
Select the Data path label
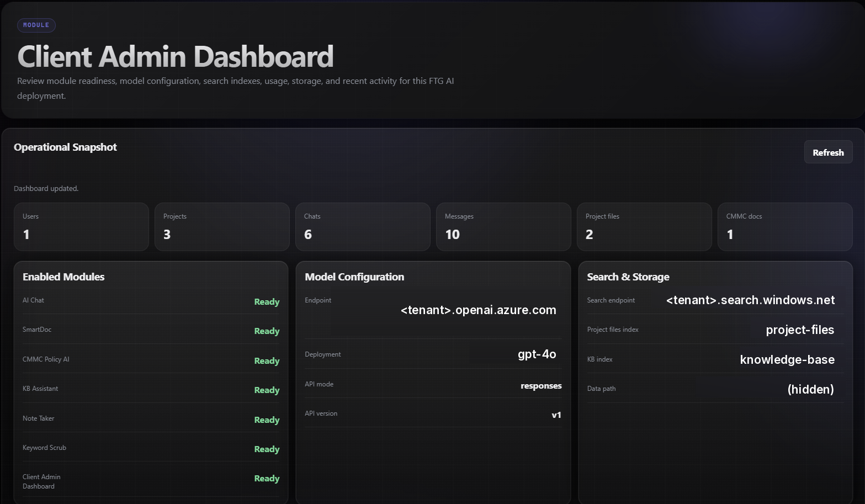tap(601, 389)
